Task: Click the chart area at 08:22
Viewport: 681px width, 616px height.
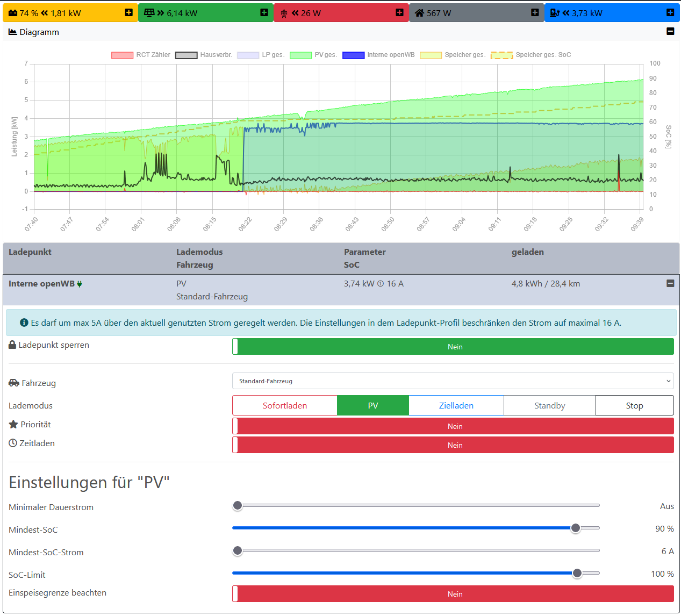Action: (248, 137)
